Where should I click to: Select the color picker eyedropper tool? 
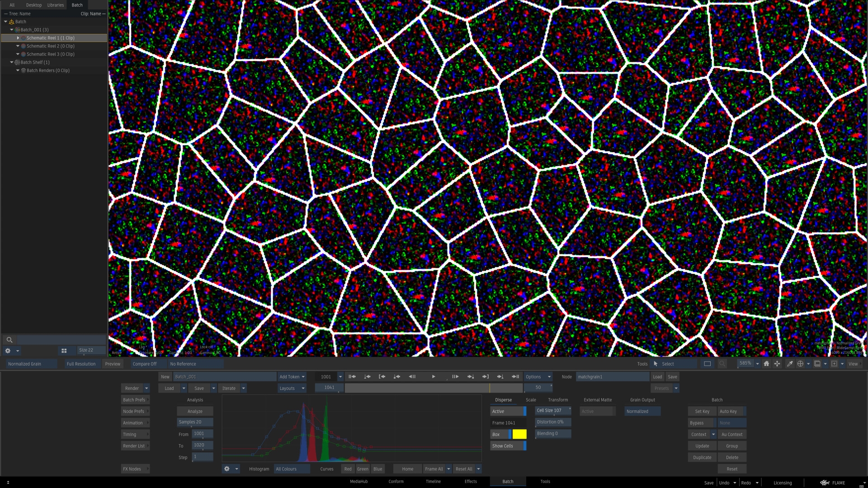coord(790,364)
